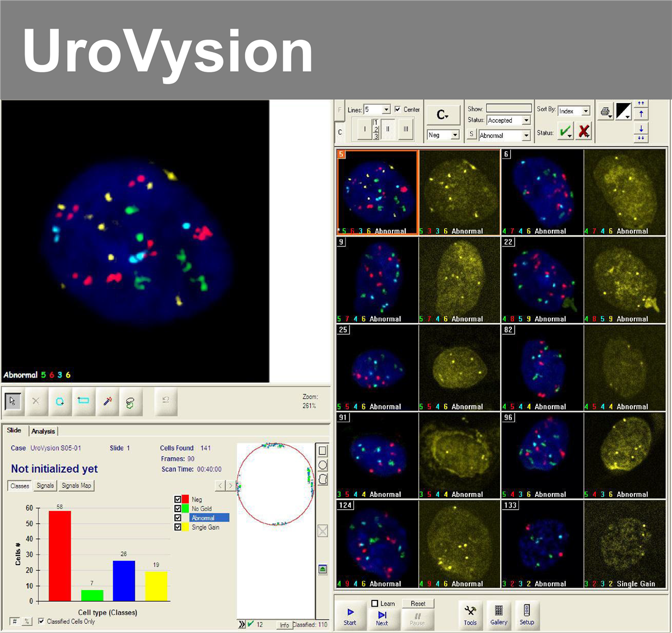Click double chevron below slide map
The image size is (672, 633).
click(242, 624)
